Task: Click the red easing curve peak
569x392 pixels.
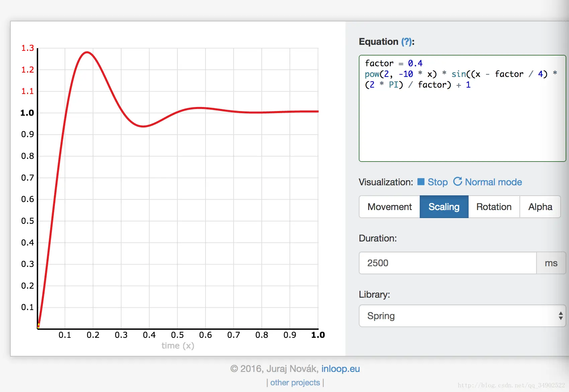Action: pos(87,52)
